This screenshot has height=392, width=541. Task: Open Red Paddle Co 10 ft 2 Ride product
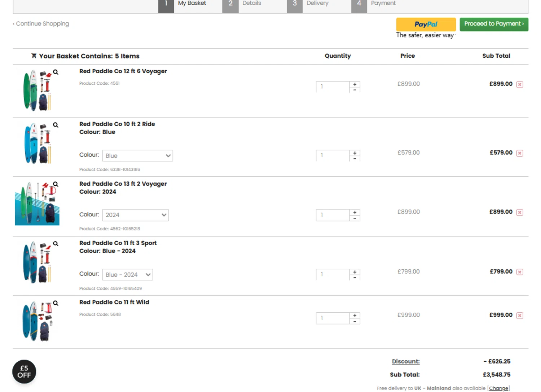[x=117, y=124]
